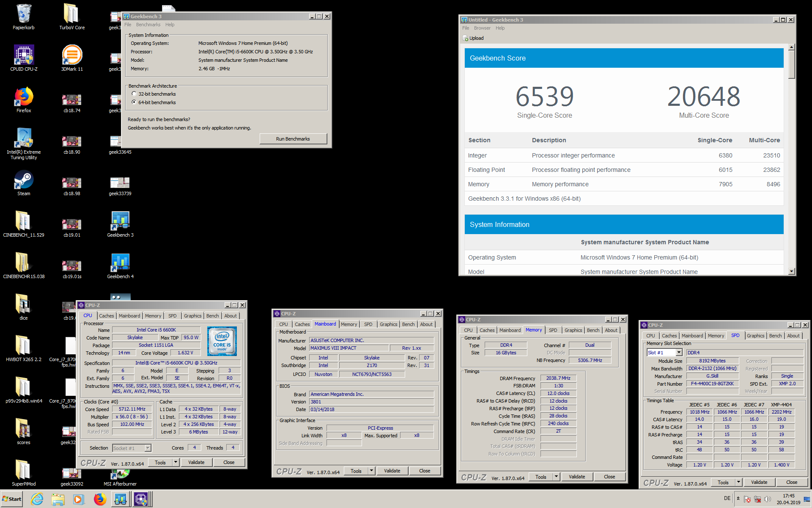
Task: Select 64-bit benchmarks radio button
Action: coord(134,102)
